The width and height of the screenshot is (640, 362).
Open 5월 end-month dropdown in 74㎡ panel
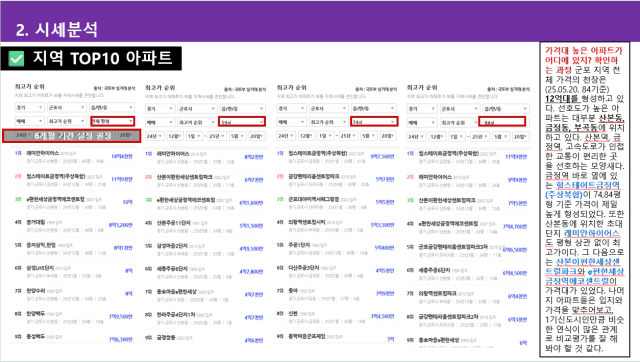point(368,136)
